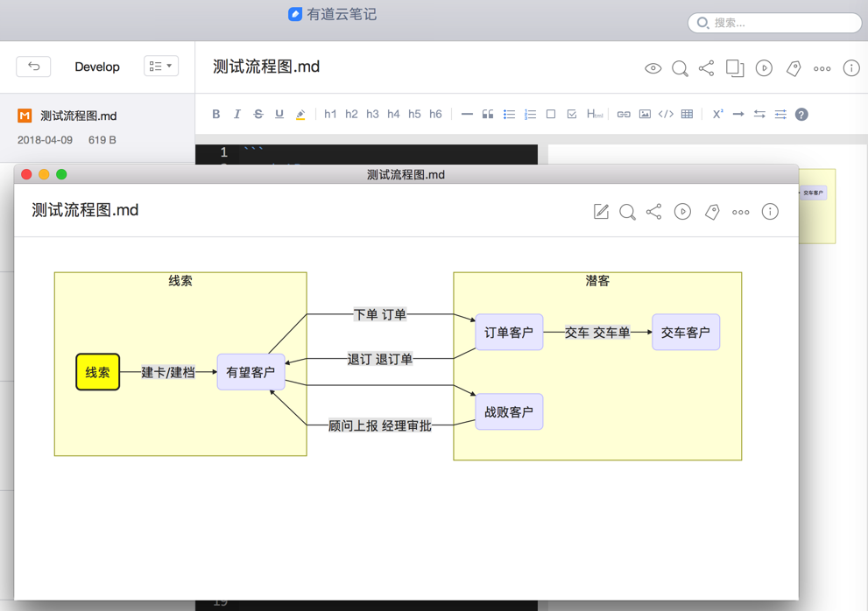Insert h1 heading
Screen dimensions: 868x611
(330, 114)
